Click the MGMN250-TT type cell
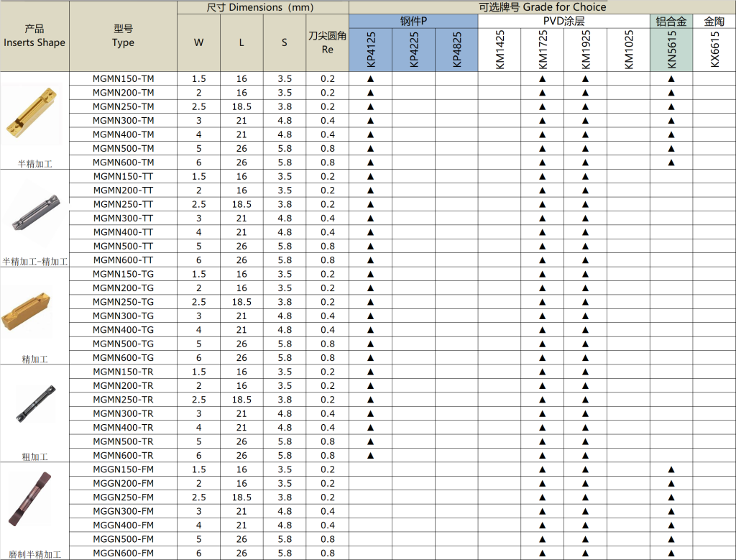 (123, 204)
